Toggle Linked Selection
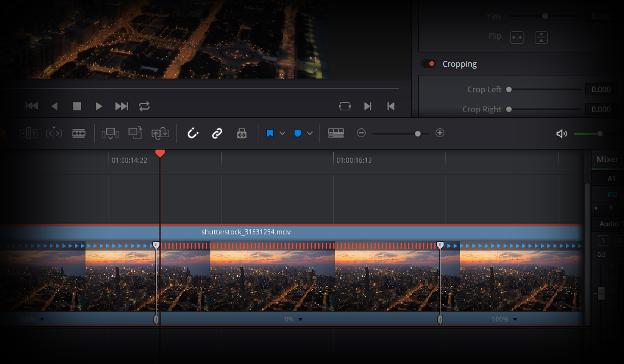Image resolution: width=624 pixels, height=364 pixels. (x=217, y=133)
